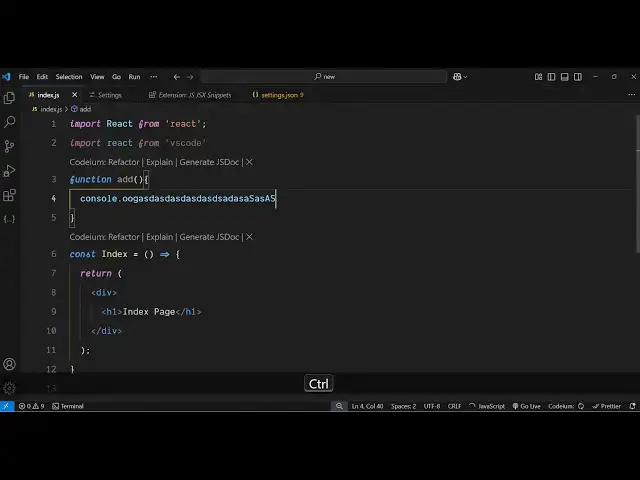Click Codeium Refactor above function add
The height and width of the screenshot is (480, 640).
pyautogui.click(x=124, y=162)
